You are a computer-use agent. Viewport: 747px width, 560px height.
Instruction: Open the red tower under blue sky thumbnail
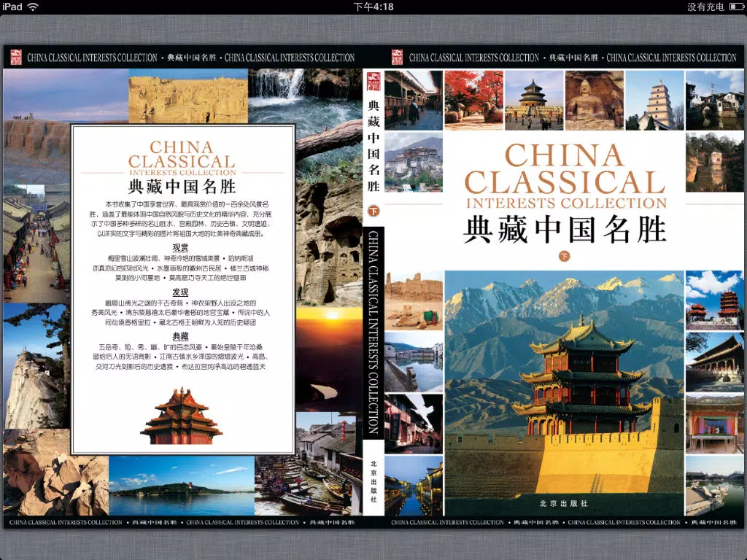point(715,300)
